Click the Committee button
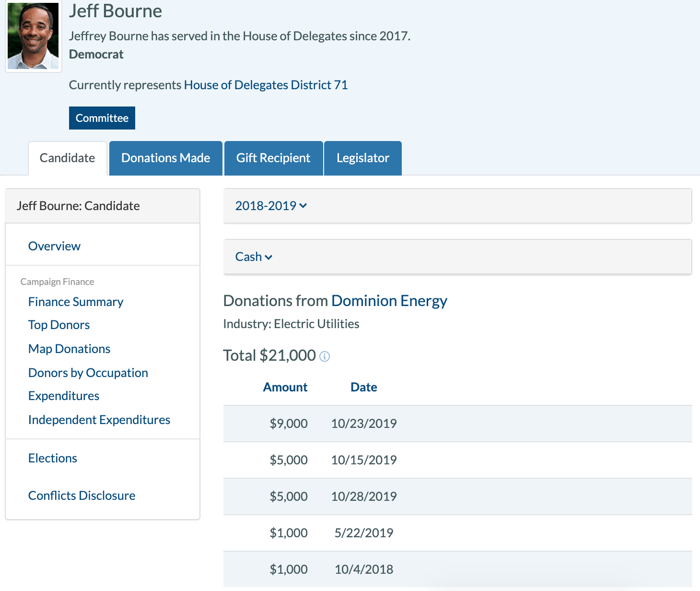This screenshot has width=700, height=591. click(102, 118)
